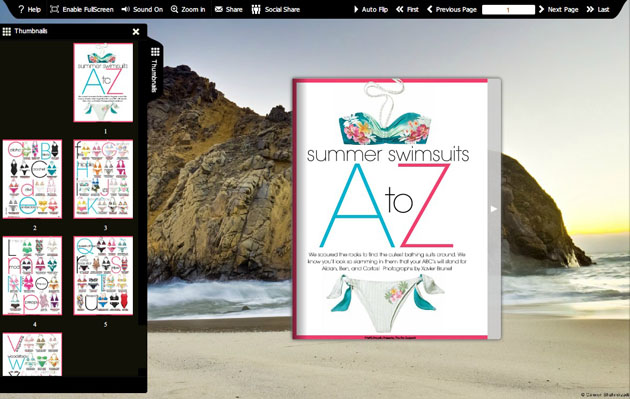Open the Help question mark icon
Viewport: 630px width, 399px height.
21,9
